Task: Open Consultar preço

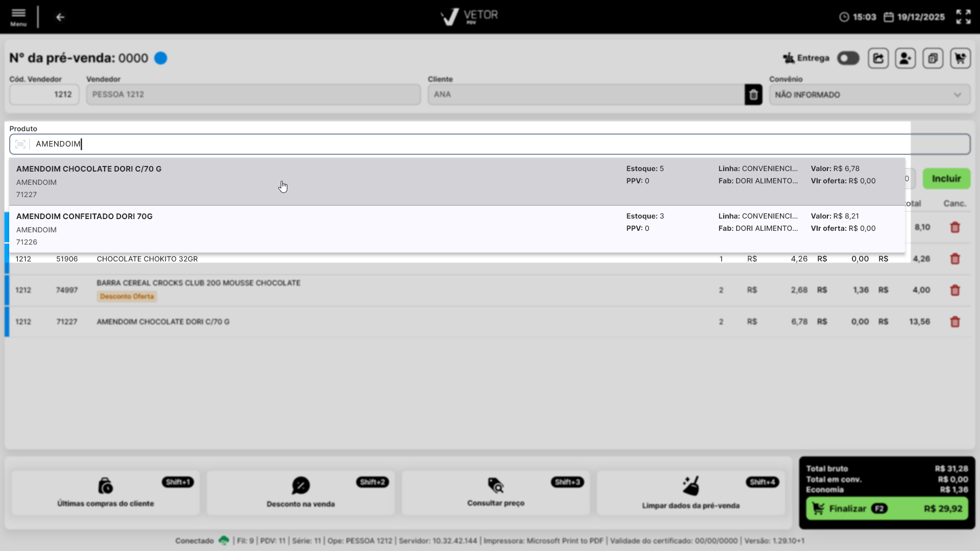Action: (496, 493)
